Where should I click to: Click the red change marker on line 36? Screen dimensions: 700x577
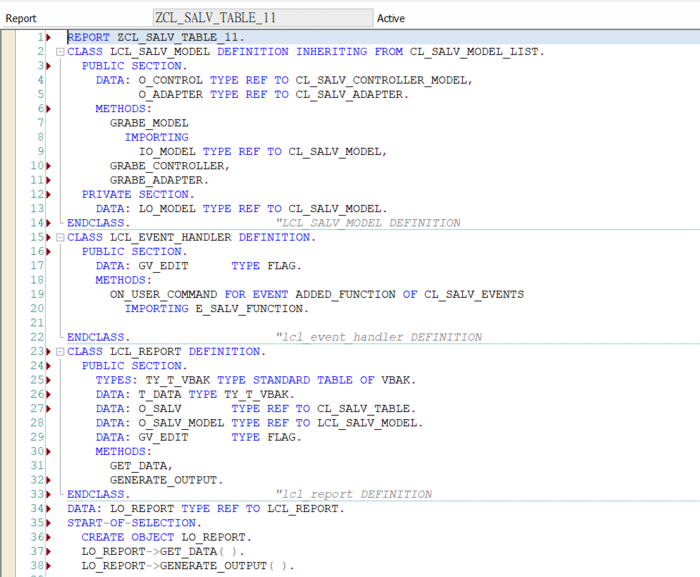49,538
